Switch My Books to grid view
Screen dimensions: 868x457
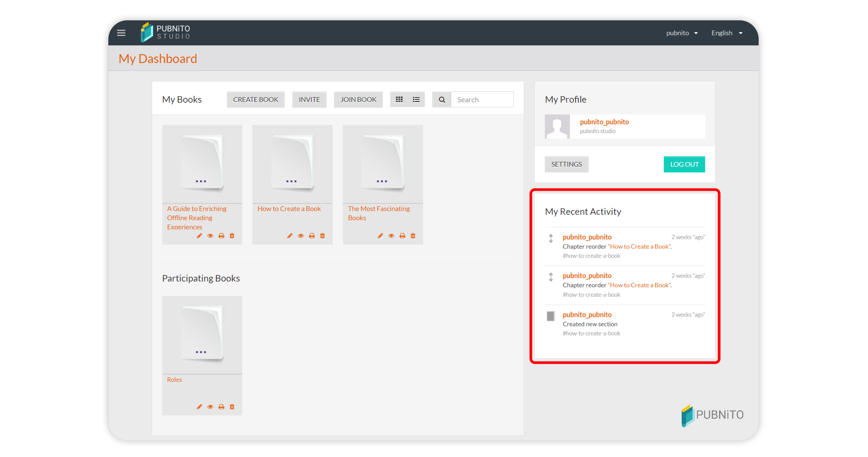(399, 100)
